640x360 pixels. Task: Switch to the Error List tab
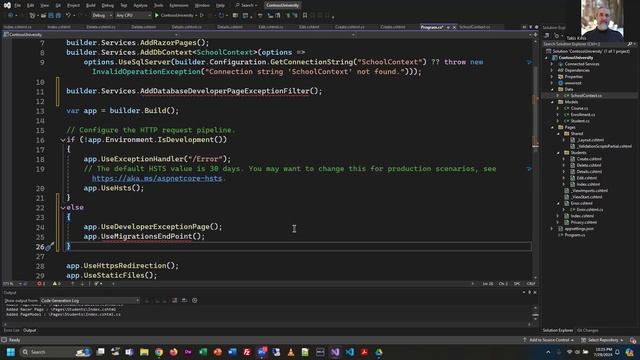click(11, 330)
